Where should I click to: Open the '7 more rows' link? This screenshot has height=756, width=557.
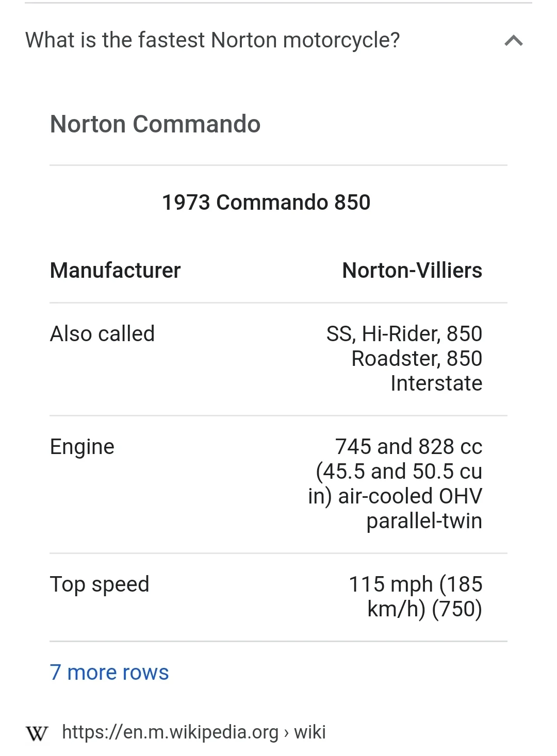click(109, 673)
